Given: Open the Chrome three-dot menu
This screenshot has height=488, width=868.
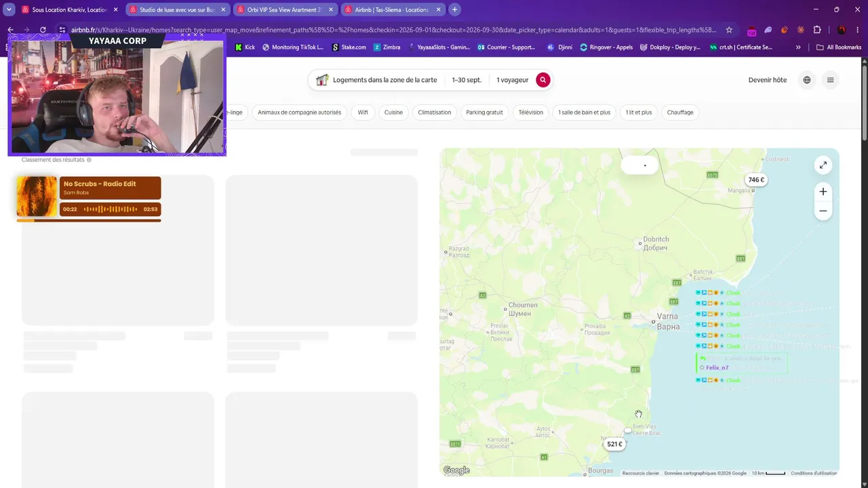Looking at the screenshot, I should tap(858, 30).
